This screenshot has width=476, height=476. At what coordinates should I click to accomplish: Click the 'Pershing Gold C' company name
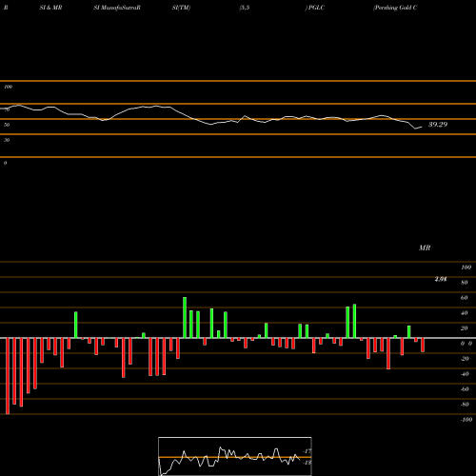[395, 8]
